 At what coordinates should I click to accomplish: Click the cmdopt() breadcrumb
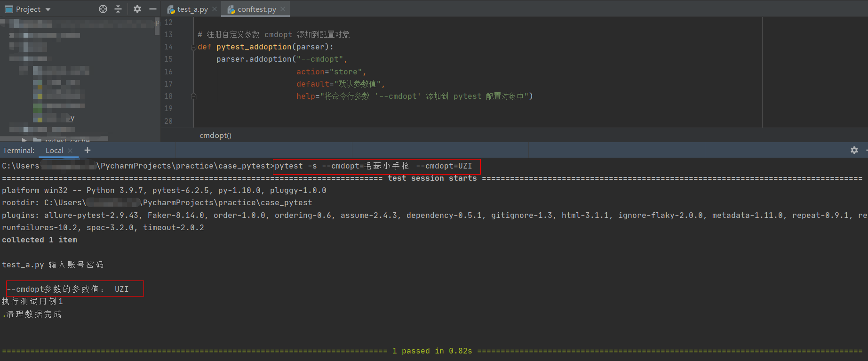[215, 136]
